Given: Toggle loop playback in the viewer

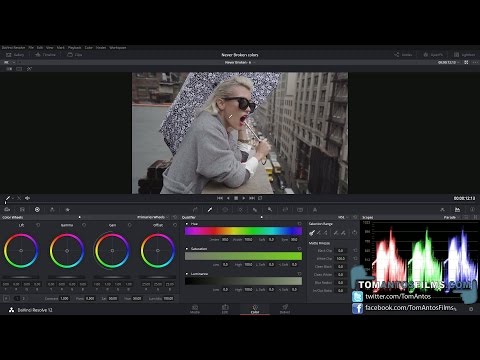Looking at the screenshot, I should click(x=260, y=198).
